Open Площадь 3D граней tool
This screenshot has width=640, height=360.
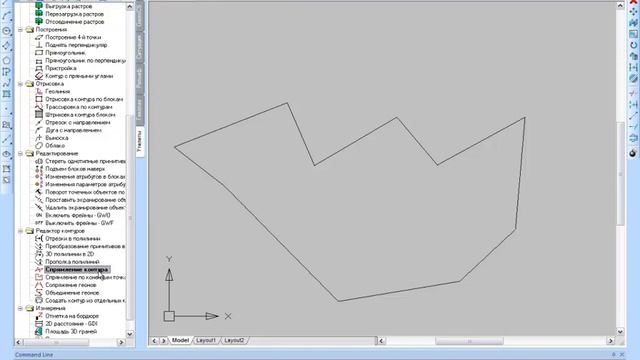click(x=71, y=332)
